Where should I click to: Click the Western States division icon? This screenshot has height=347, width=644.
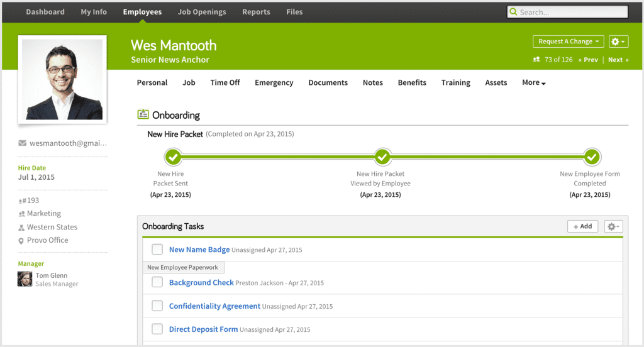pyautogui.click(x=22, y=228)
